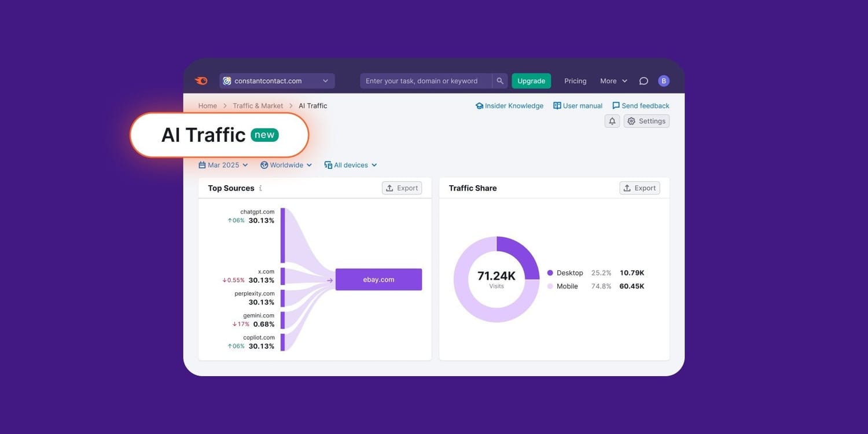The height and width of the screenshot is (434, 868).
Task: Click the chat bubble icon in top bar
Action: coord(643,80)
